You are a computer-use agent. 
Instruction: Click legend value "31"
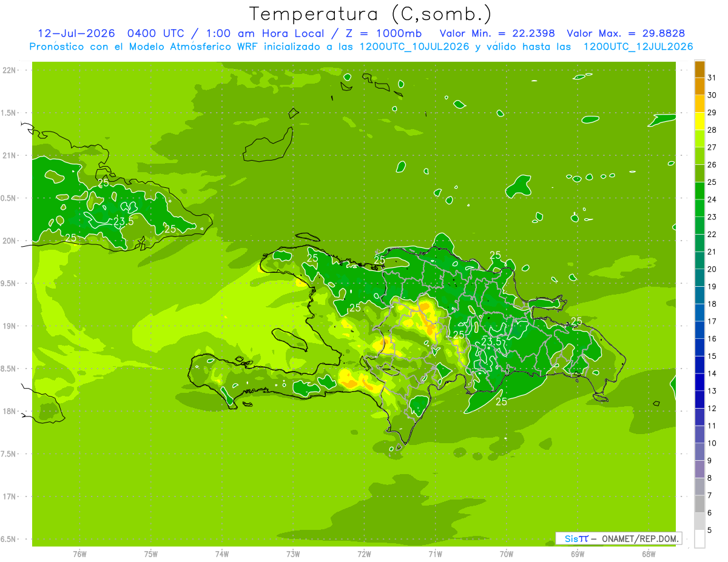(x=712, y=77)
